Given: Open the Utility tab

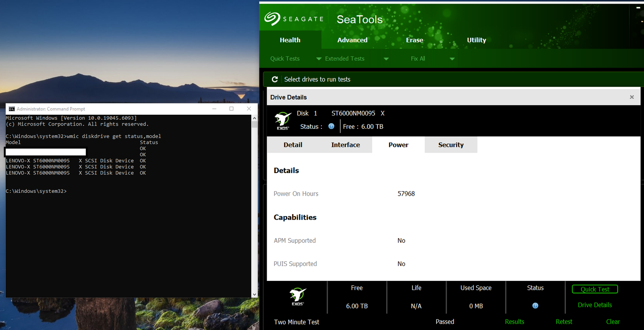Looking at the screenshot, I should (476, 40).
